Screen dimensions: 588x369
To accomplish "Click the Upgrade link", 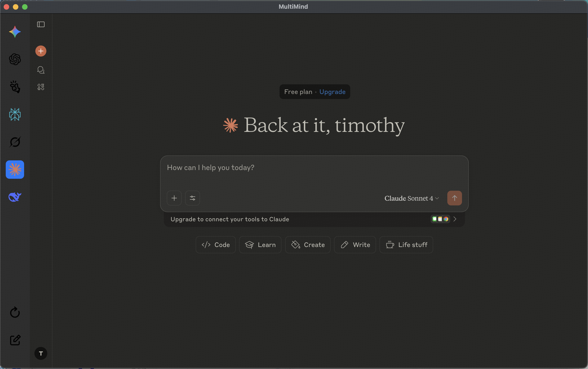I will tap(332, 92).
